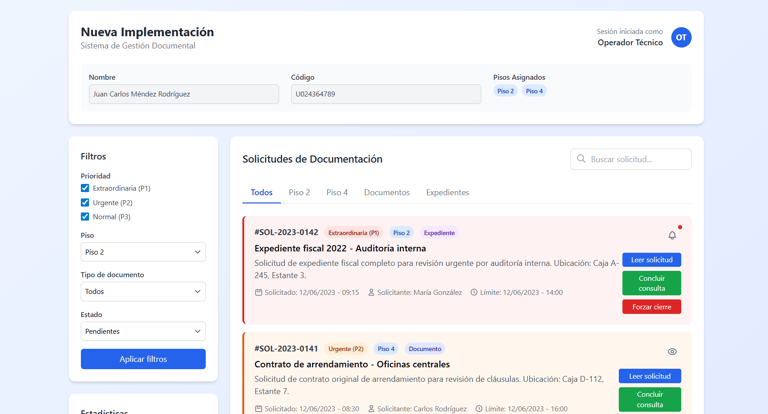The width and height of the screenshot is (768, 414).
Task: Click the Documento tag on SOL-2023-0141
Action: pyautogui.click(x=425, y=349)
